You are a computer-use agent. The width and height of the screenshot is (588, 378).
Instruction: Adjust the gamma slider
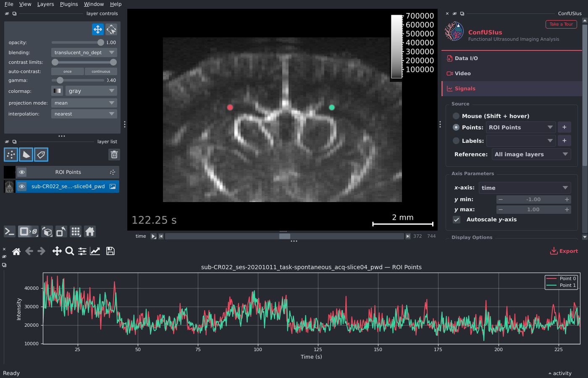[78, 80]
